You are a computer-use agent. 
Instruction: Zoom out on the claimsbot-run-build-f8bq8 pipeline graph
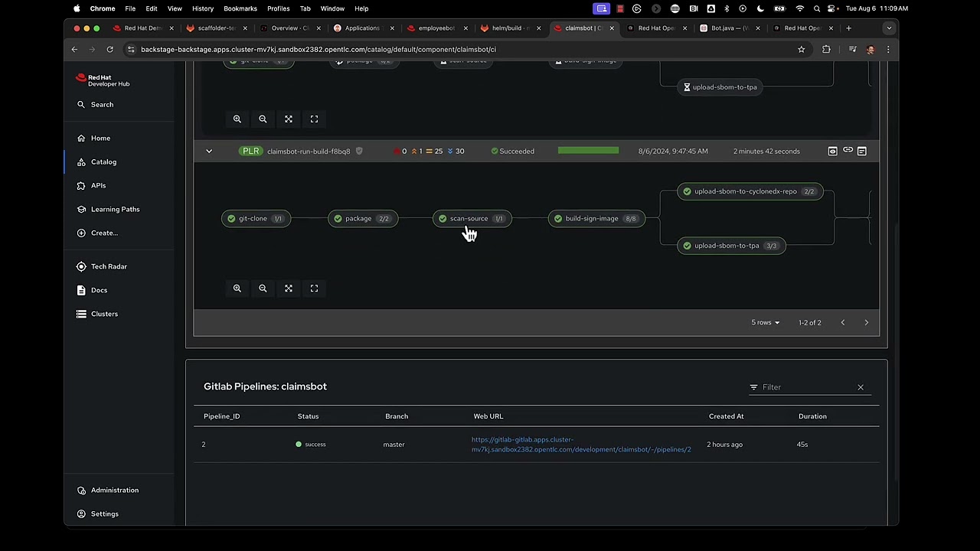point(263,289)
